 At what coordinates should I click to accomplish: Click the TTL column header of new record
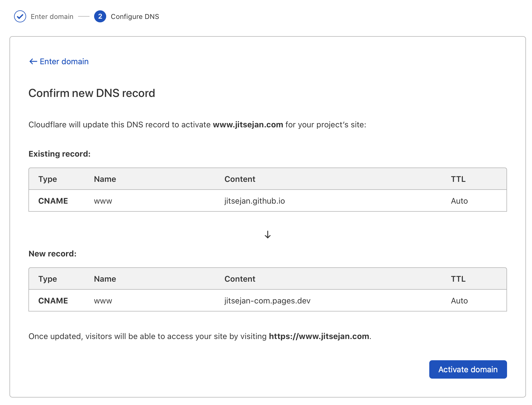(458, 279)
